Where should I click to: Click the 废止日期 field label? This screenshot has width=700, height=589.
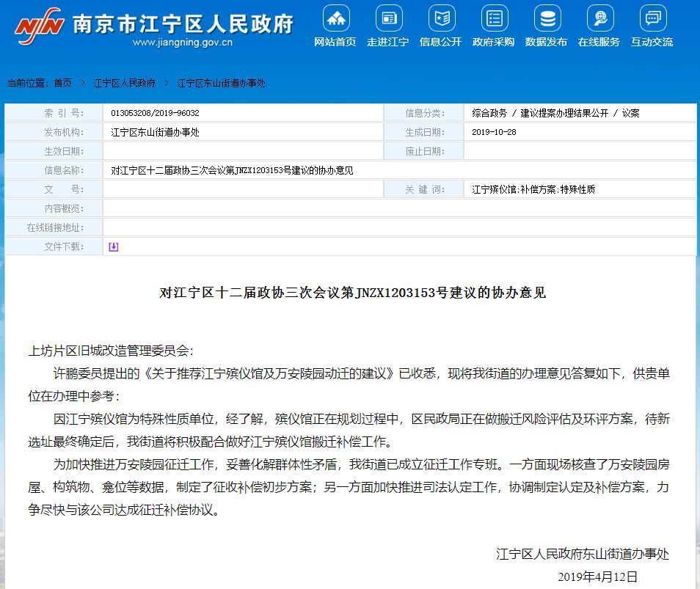pos(425,152)
